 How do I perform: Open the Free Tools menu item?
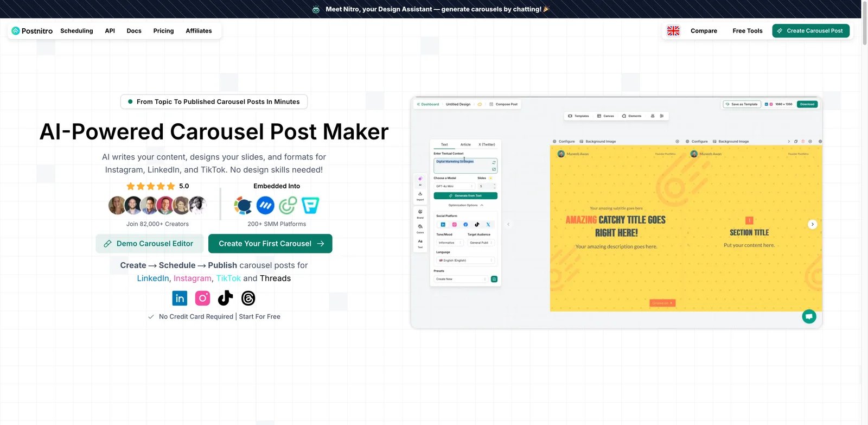[747, 31]
